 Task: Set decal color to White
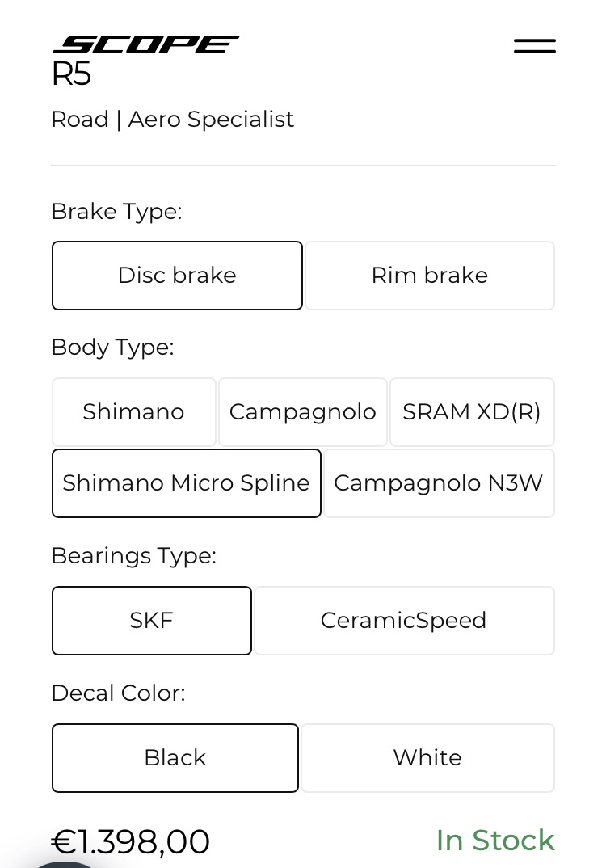click(427, 758)
